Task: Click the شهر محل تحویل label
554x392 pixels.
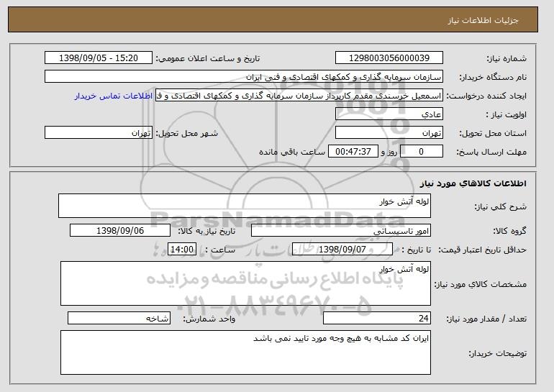Action: pyautogui.click(x=187, y=133)
